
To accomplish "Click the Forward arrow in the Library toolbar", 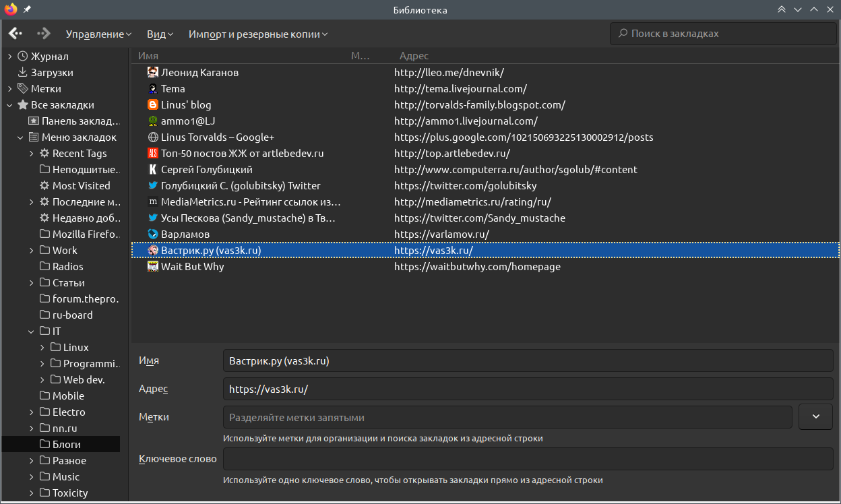I will 44,33.
